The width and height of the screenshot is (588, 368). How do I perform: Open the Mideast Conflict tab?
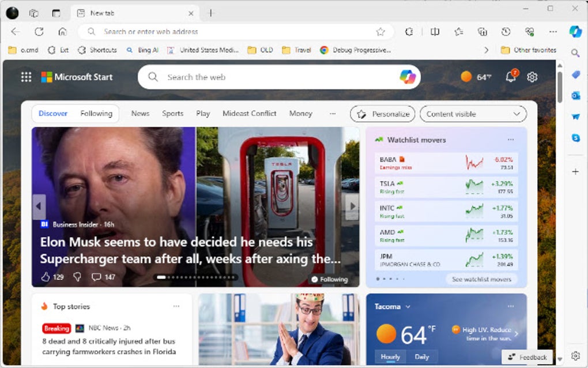click(250, 113)
